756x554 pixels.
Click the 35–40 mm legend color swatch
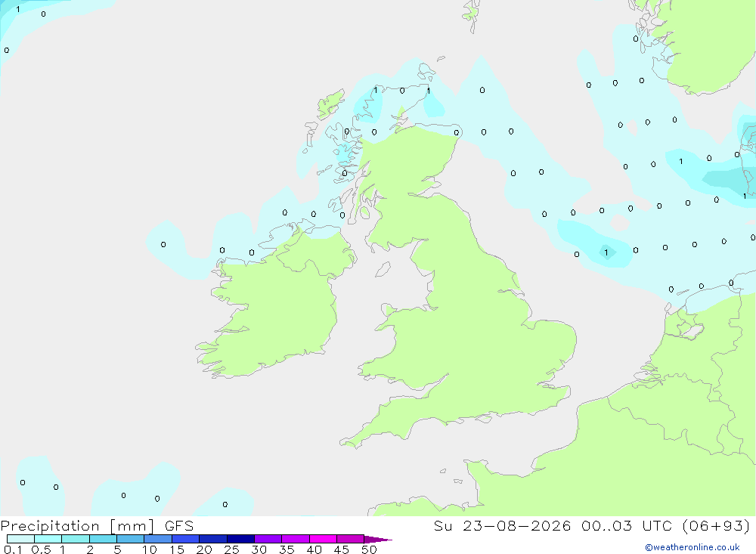click(x=296, y=539)
